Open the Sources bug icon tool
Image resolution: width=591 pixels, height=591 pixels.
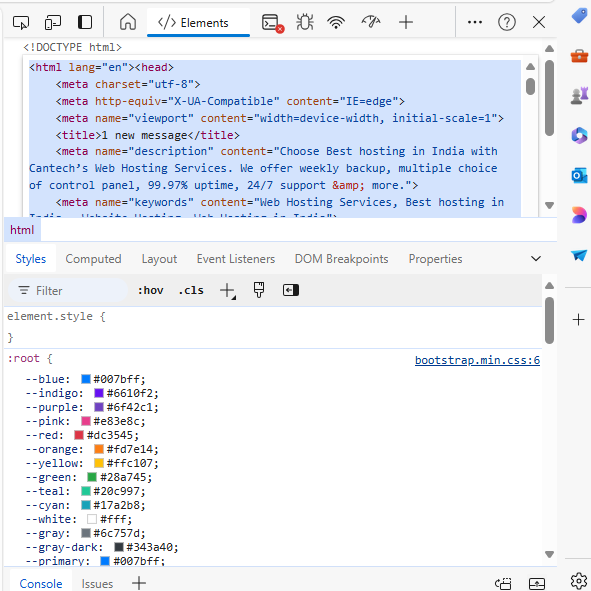click(x=305, y=22)
